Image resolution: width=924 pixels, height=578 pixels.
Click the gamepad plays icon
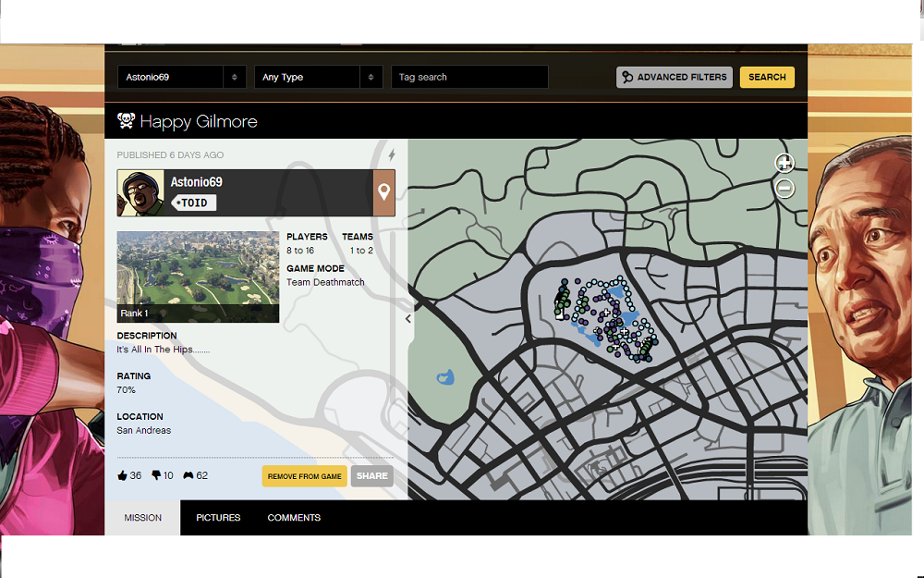click(x=188, y=476)
